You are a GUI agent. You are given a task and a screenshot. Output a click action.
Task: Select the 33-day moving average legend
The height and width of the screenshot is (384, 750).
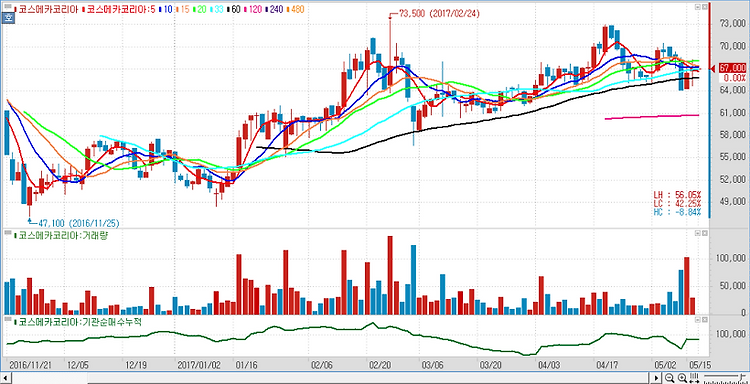pyautogui.click(x=217, y=9)
